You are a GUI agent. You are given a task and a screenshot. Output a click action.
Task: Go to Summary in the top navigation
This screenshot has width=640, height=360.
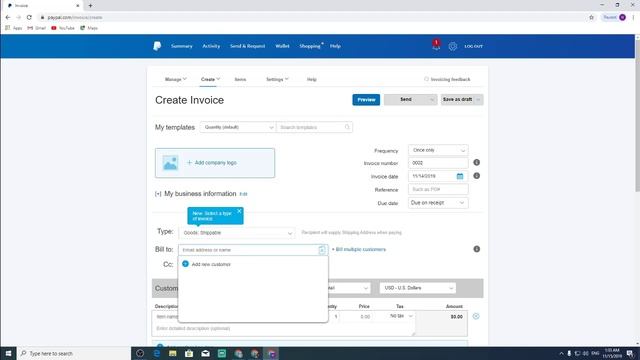click(182, 46)
